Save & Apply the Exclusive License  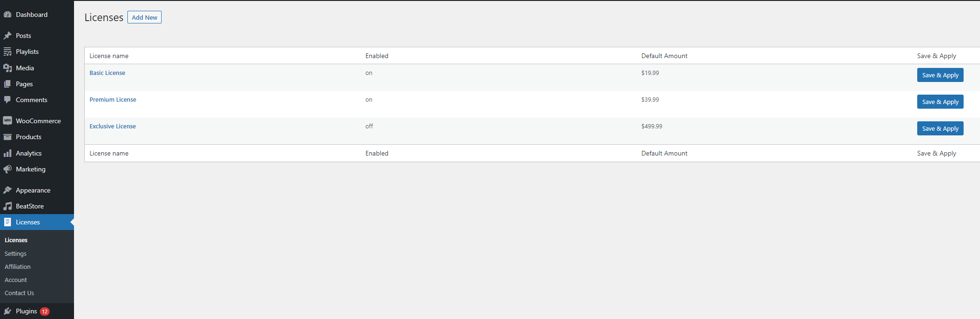click(x=940, y=128)
